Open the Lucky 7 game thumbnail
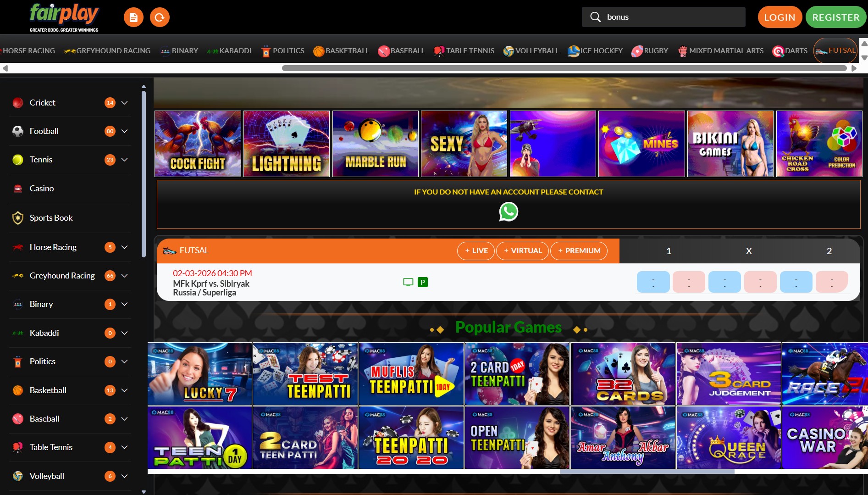 199,373
